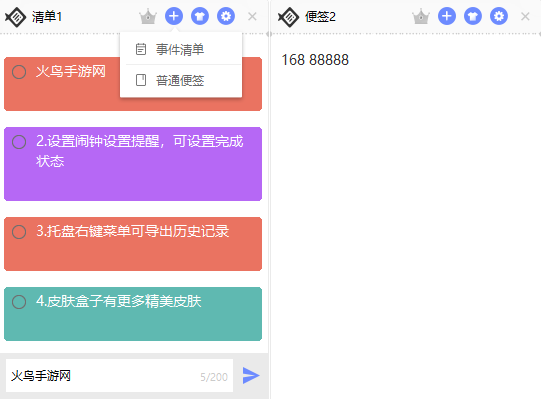Mark 2.设置闹钟设置提醒 item as complete
The height and width of the screenshot is (399, 541).
tap(19, 142)
